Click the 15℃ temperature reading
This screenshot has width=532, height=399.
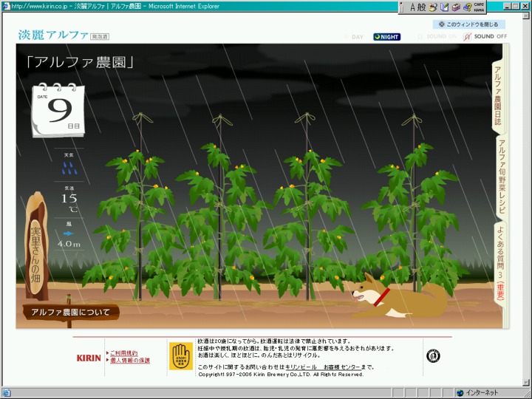[x=69, y=202]
